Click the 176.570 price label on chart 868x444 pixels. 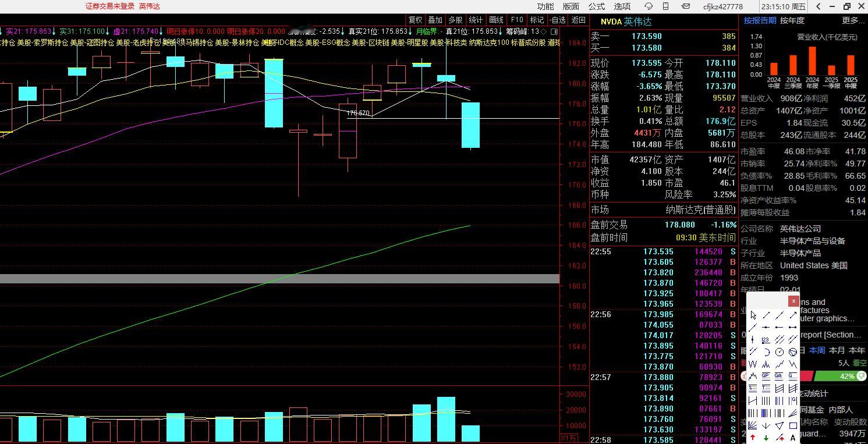tap(357, 113)
